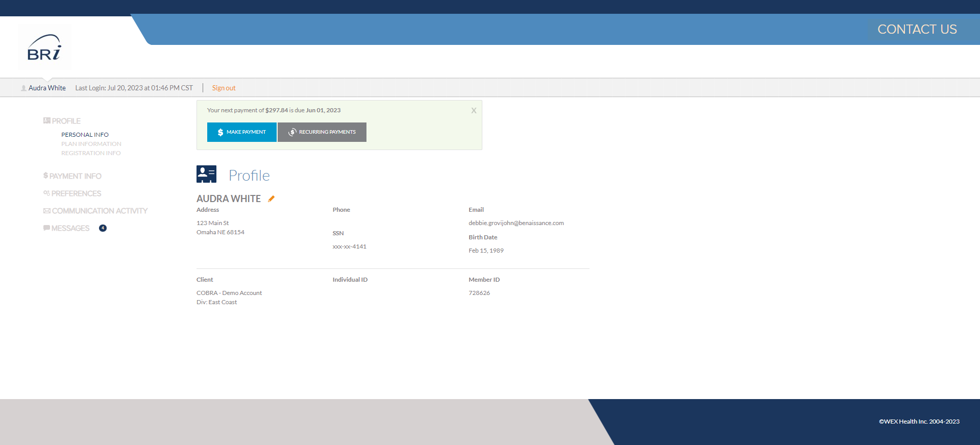980x445 pixels.
Task: Dismiss the payment notice with X
Action: click(474, 111)
